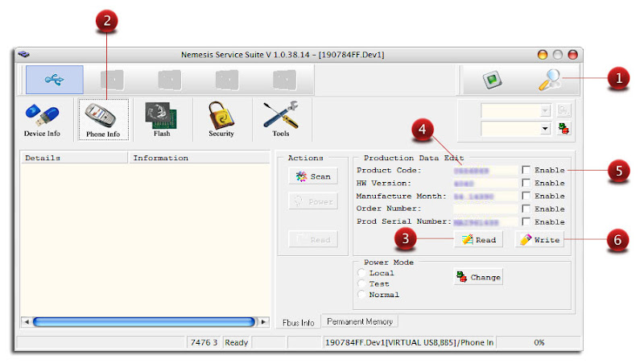Click the third greyed connection slot
The image size is (644, 364).
(x=170, y=80)
